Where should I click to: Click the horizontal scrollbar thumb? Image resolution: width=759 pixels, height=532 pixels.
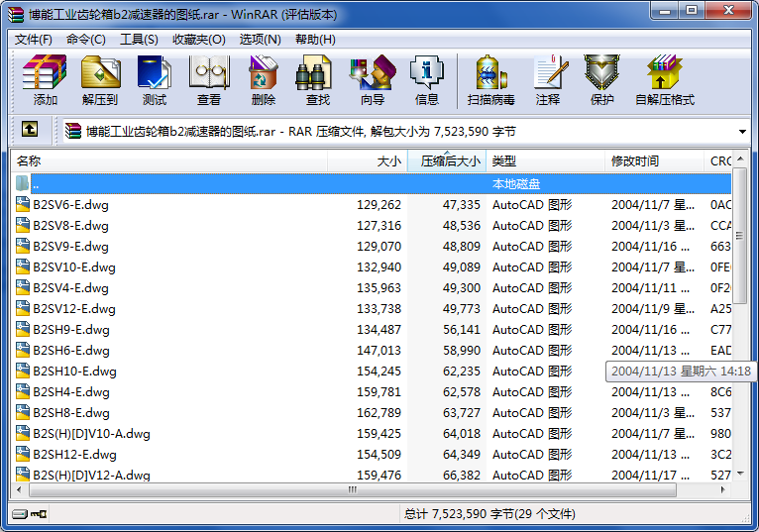353,489
